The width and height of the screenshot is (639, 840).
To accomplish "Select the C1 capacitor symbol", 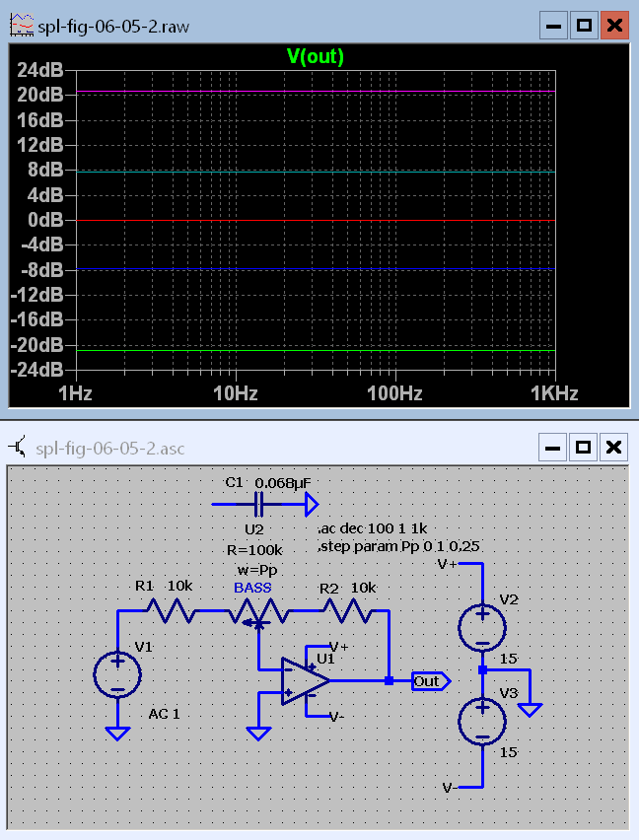I will click(260, 505).
